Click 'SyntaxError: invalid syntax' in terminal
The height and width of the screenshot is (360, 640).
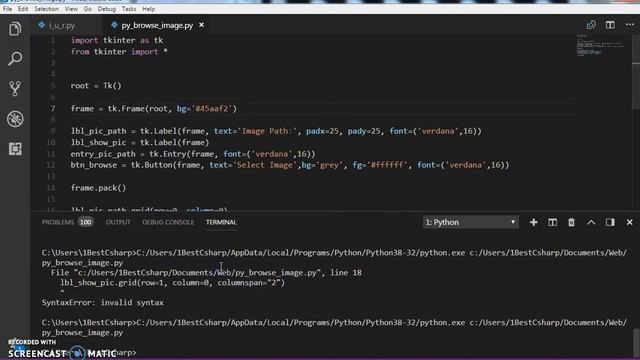pos(102,302)
